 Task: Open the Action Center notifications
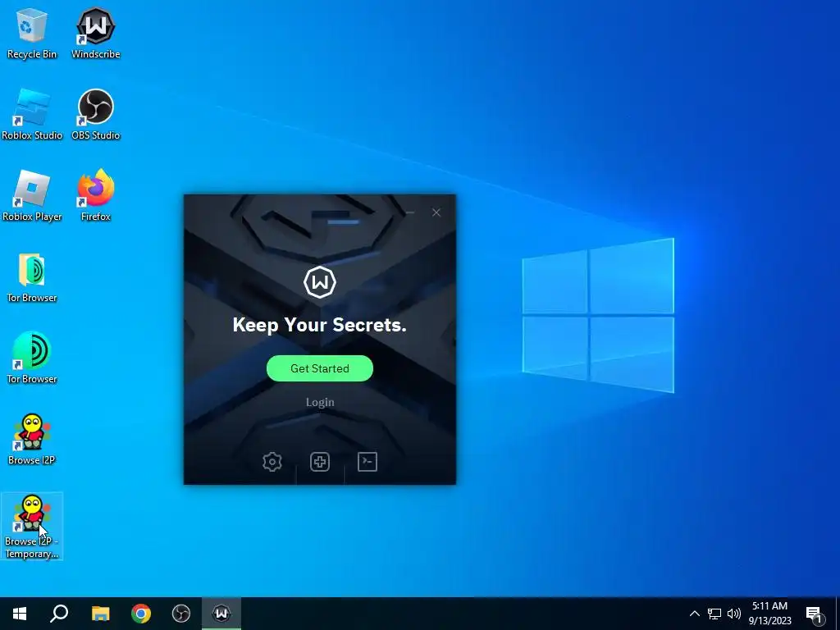click(814, 614)
